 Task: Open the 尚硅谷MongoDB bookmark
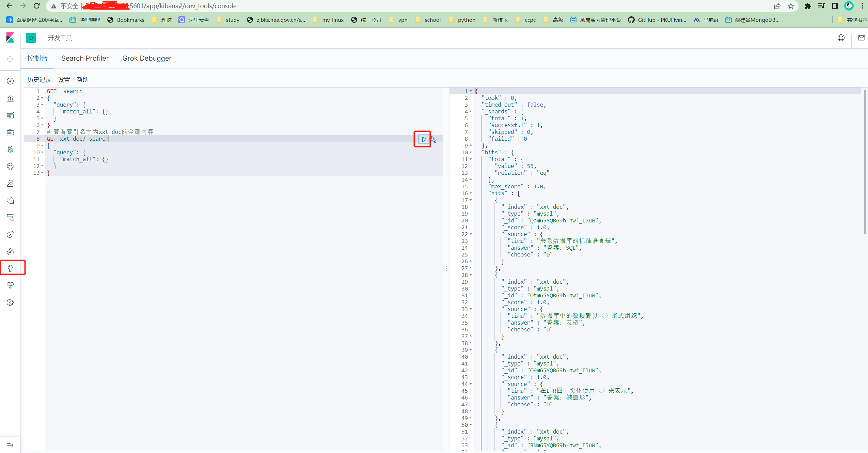click(x=752, y=20)
